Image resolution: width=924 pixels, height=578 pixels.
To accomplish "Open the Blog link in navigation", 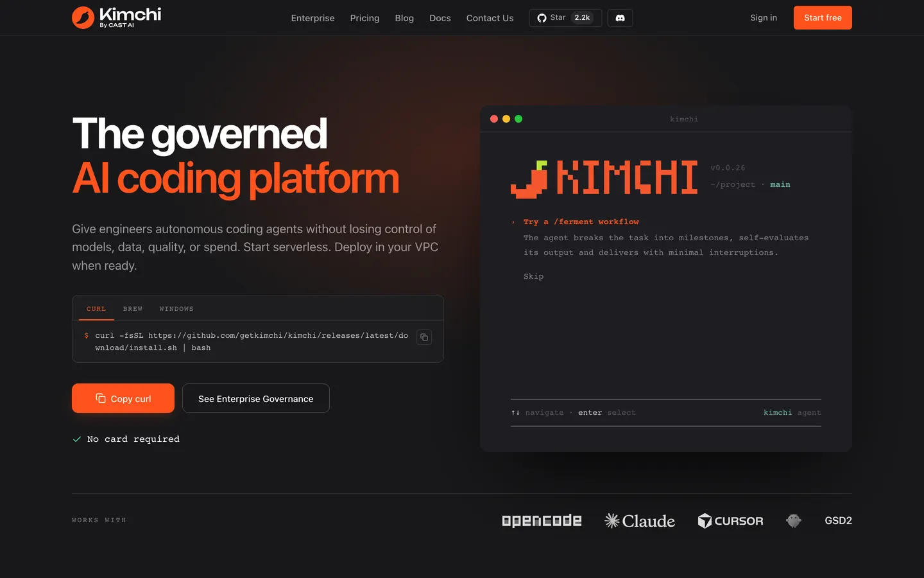I will (404, 18).
